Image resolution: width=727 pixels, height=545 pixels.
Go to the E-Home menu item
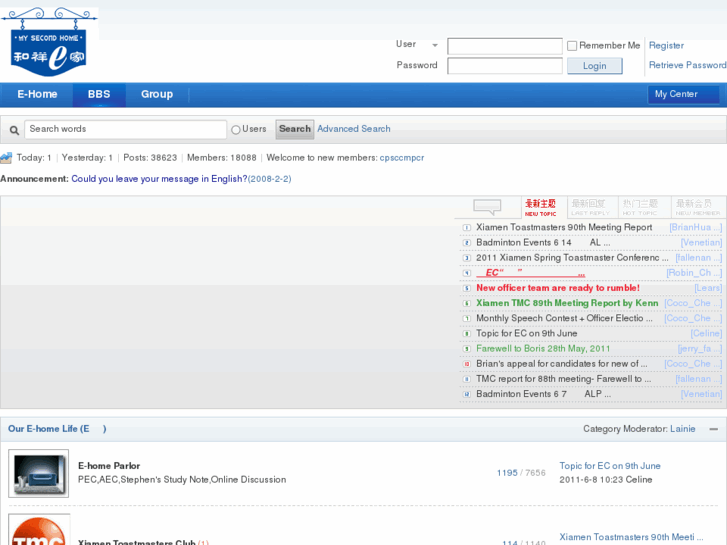point(37,94)
